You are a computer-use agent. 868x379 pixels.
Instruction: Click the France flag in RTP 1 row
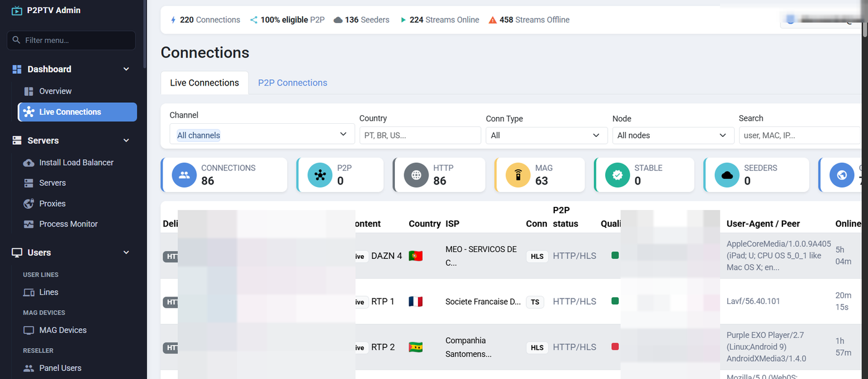415,302
